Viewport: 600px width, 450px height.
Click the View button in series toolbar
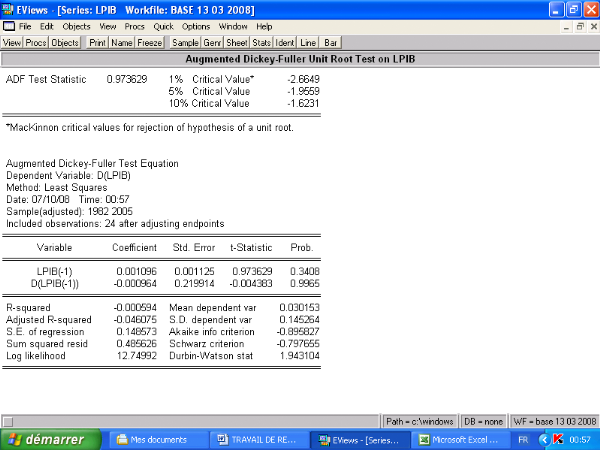coord(12,42)
